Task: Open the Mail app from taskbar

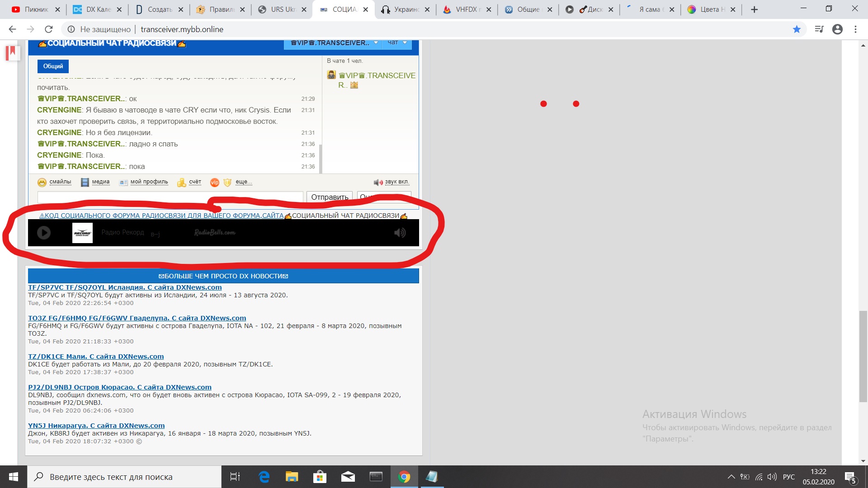Action: tap(348, 477)
